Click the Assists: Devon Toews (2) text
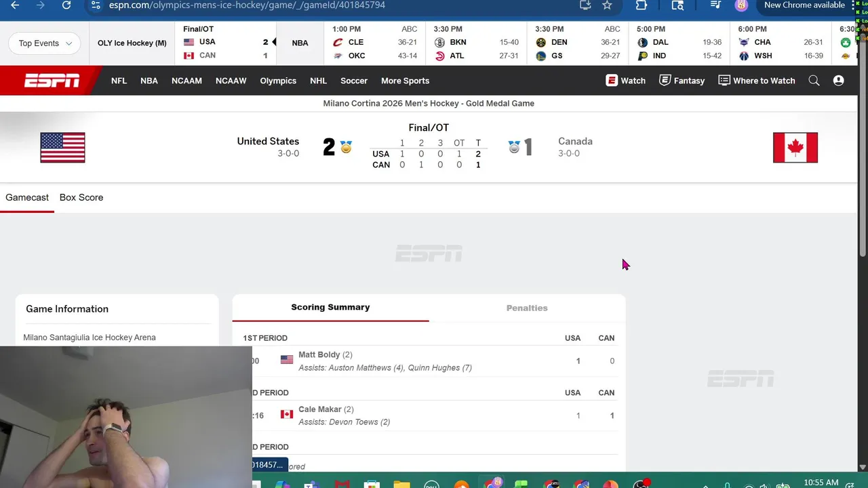Viewport: 868px width, 488px height. pos(344,422)
